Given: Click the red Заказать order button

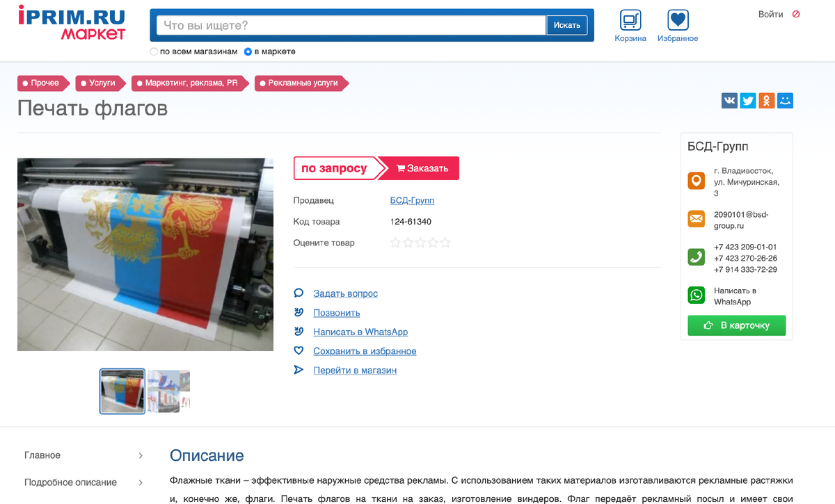Looking at the screenshot, I should pyautogui.click(x=422, y=168).
